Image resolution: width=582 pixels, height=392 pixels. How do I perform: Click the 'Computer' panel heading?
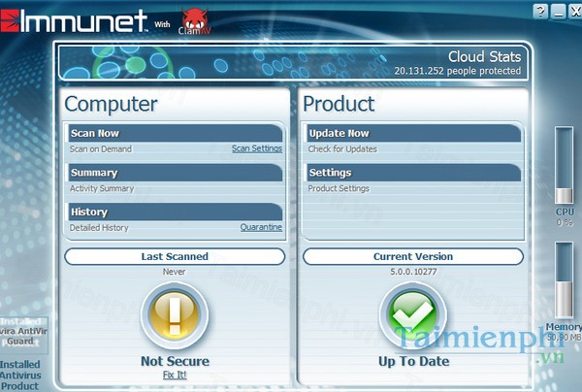[x=111, y=104]
